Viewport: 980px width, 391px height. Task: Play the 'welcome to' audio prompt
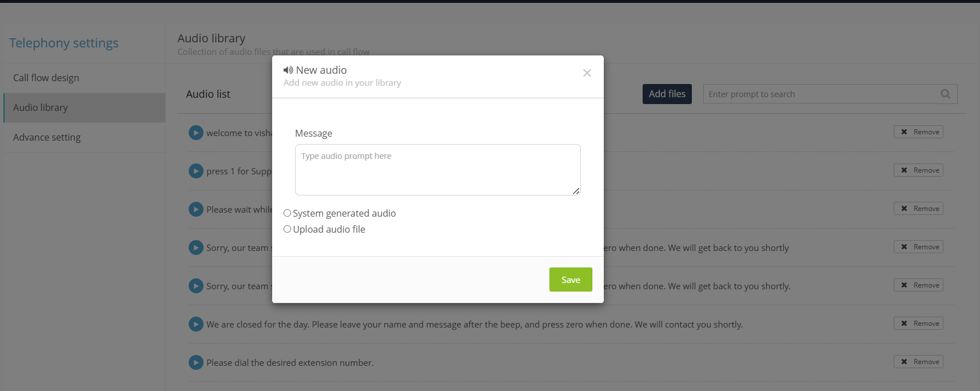coord(196,133)
